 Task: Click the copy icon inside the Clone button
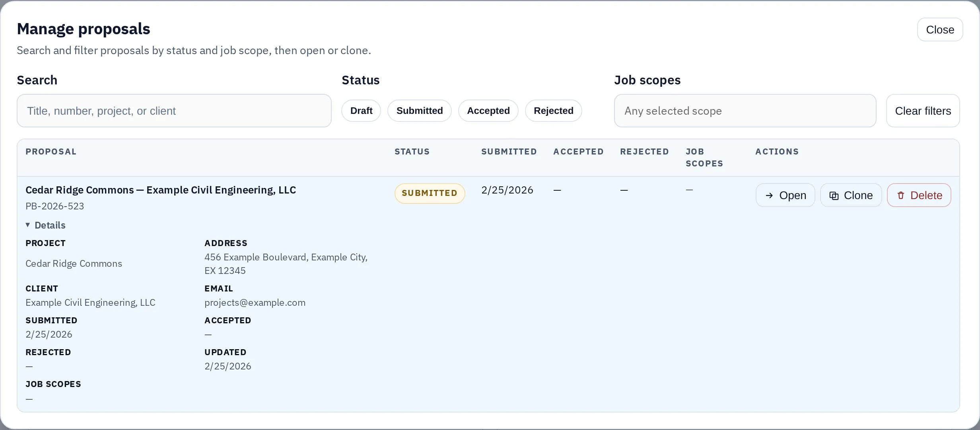[834, 195]
